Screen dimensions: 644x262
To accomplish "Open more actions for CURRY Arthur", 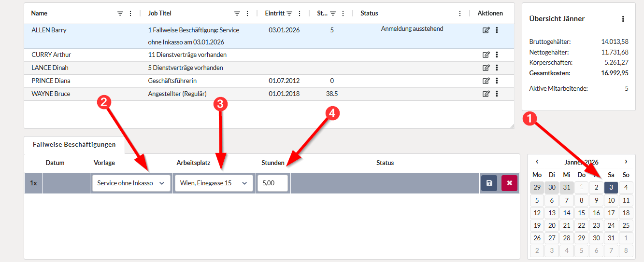I will pos(497,55).
